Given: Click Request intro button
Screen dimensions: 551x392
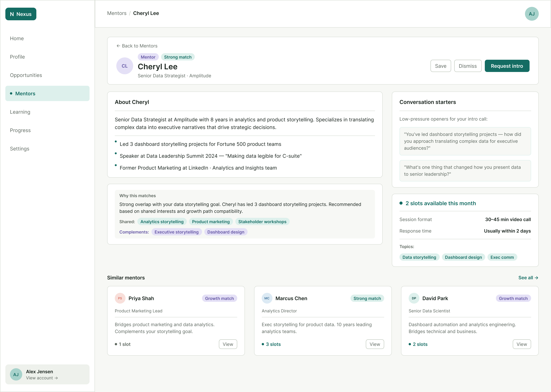Looking at the screenshot, I should (x=507, y=66).
